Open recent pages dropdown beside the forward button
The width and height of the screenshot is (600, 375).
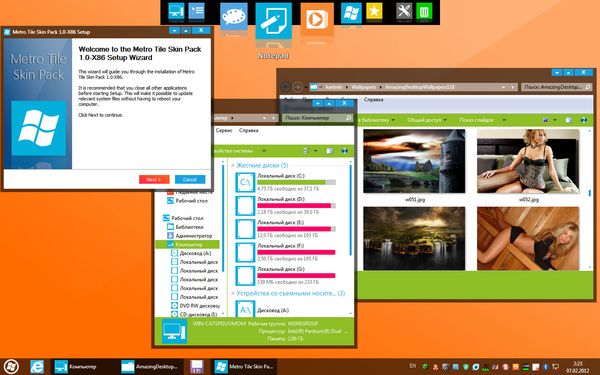(306, 87)
